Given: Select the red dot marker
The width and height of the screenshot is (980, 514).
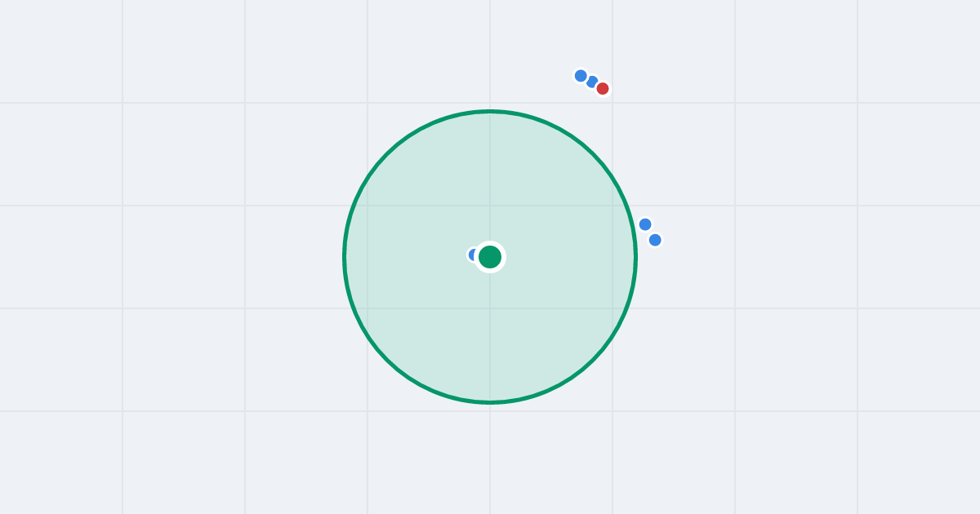Looking at the screenshot, I should click(x=603, y=88).
